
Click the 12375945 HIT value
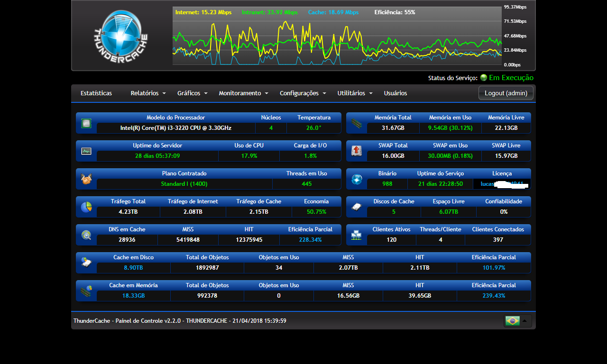[249, 240]
